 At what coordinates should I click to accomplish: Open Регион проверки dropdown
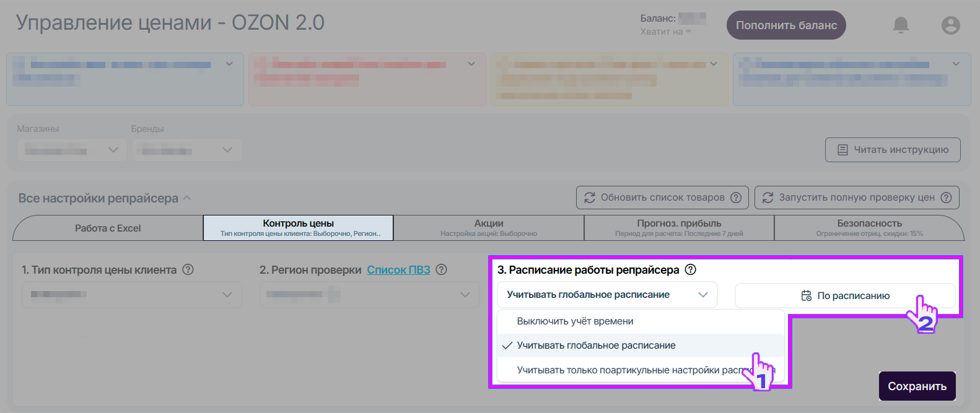point(370,295)
